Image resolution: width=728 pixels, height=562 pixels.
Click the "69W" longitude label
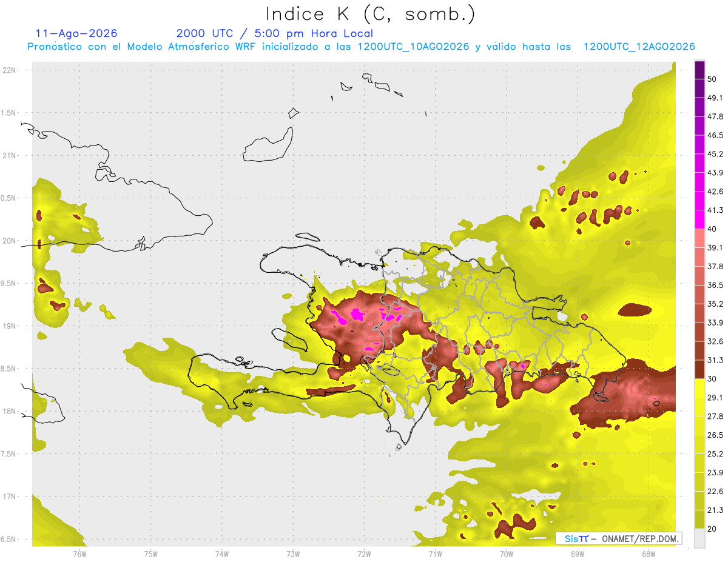tap(578, 554)
